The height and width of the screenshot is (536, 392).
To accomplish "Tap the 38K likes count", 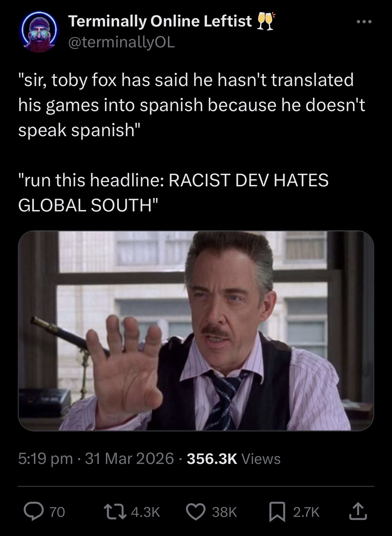I will click(224, 512).
